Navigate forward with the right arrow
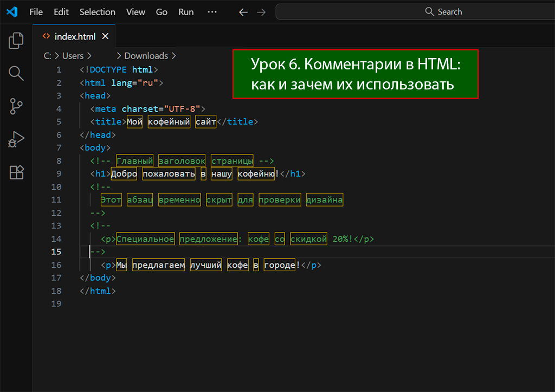The image size is (555, 392). [x=261, y=12]
